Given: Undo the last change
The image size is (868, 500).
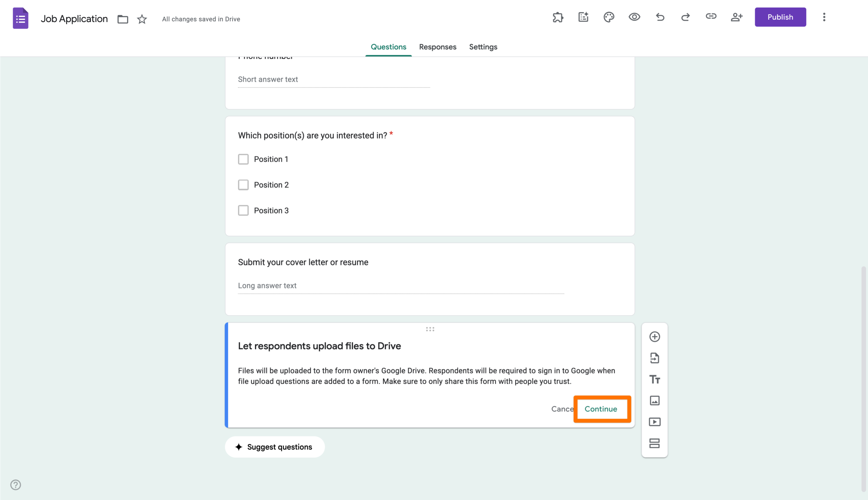Looking at the screenshot, I should pyautogui.click(x=659, y=17).
